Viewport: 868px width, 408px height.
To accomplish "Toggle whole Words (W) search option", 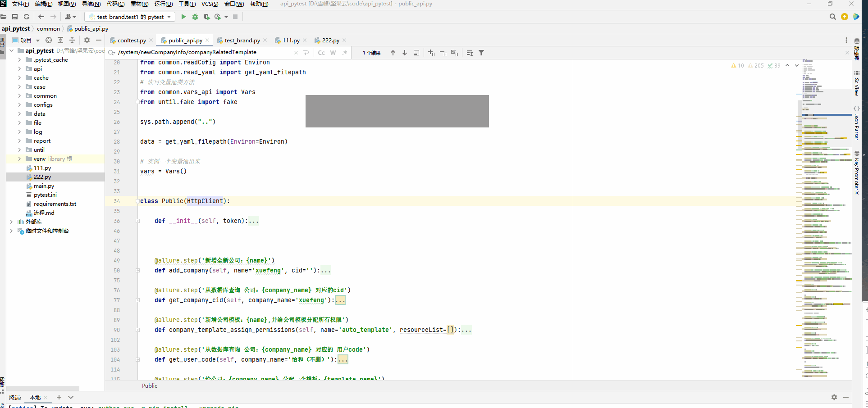I will pos(333,53).
